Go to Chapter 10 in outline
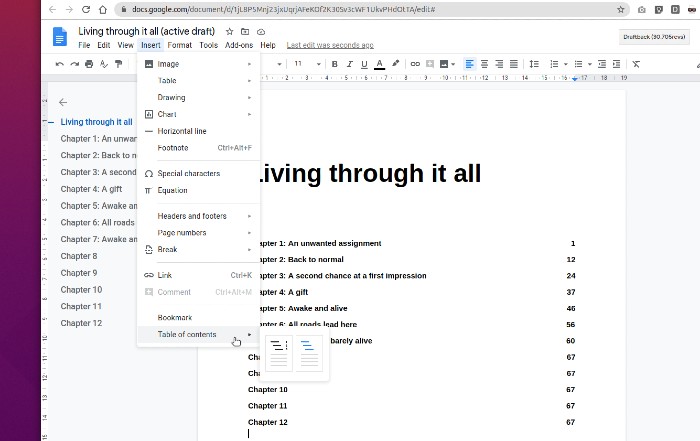The image size is (700, 441). tap(81, 290)
